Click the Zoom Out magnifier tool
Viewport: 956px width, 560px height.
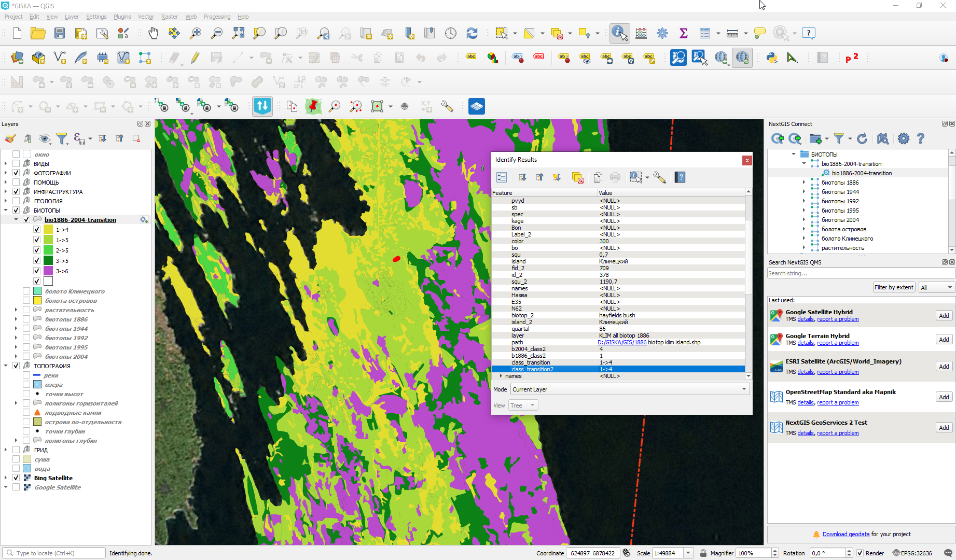217,33
